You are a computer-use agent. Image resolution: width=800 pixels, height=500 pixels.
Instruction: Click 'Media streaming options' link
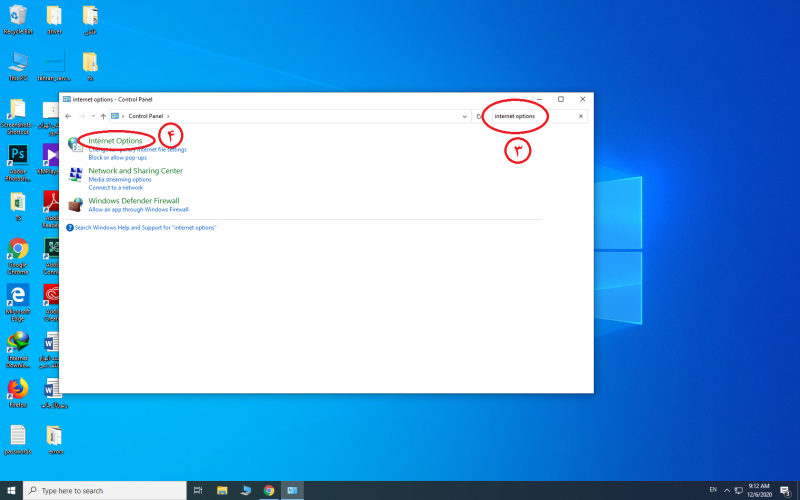click(x=120, y=180)
